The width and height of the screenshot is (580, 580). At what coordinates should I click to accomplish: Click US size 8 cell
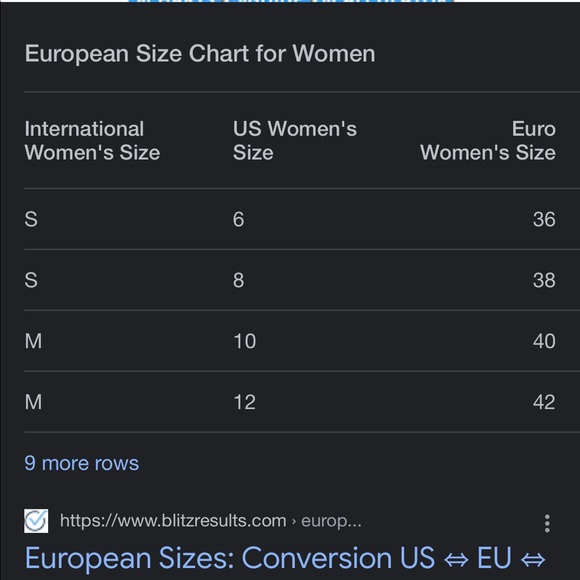tap(239, 280)
